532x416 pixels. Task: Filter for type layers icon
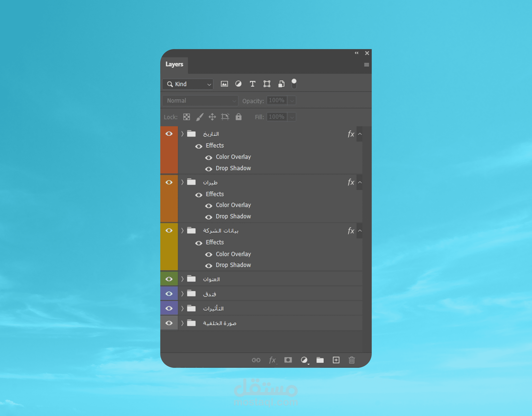252,84
